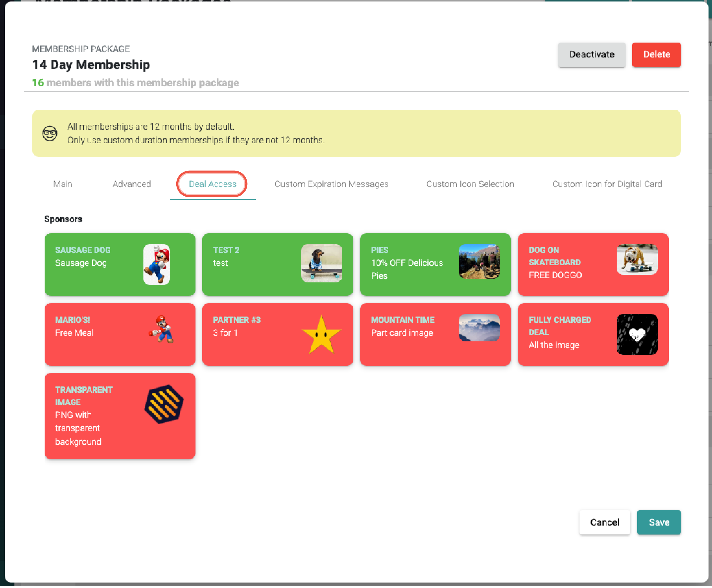Select the Deal Access tab
Image resolution: width=712 pixels, height=588 pixels.
(213, 184)
